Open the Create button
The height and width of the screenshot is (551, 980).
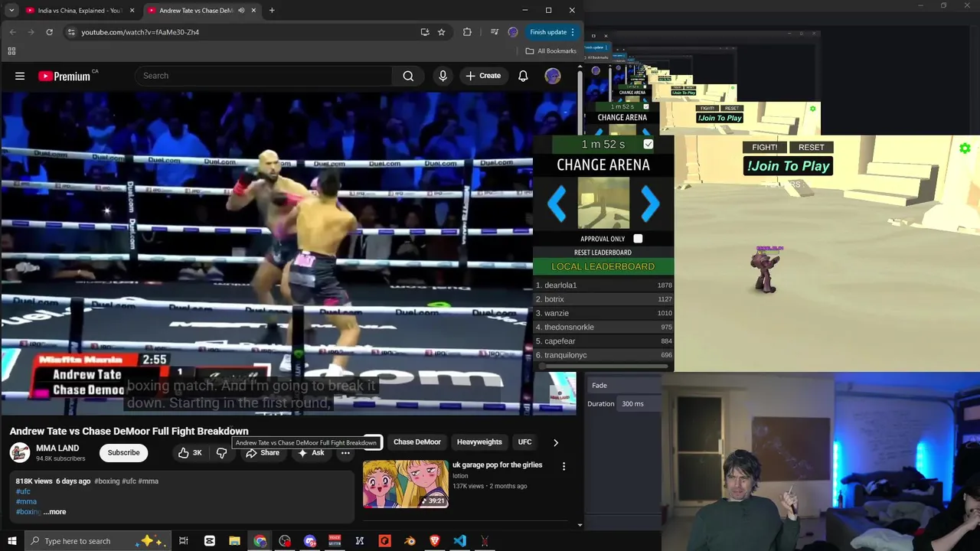(x=482, y=76)
